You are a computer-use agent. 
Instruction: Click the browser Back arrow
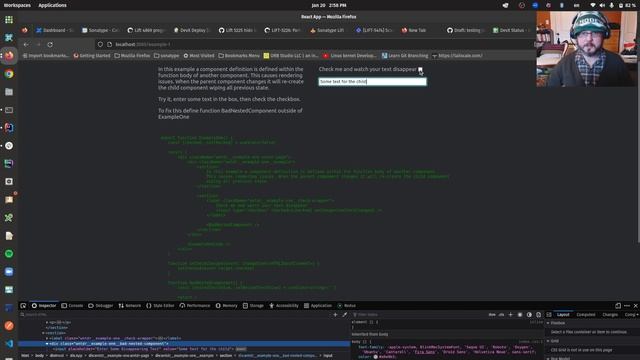26,44
